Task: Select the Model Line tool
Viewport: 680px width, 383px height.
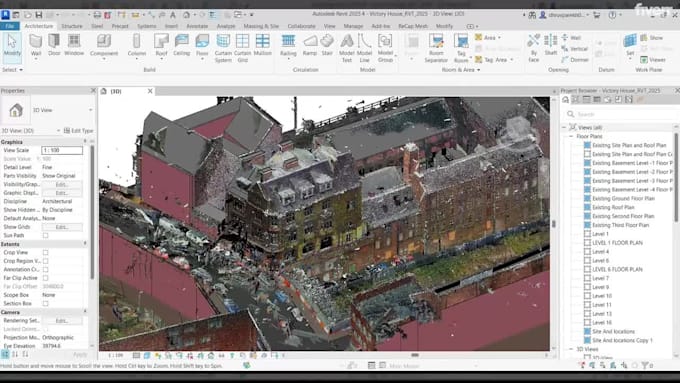Action: click(x=364, y=48)
